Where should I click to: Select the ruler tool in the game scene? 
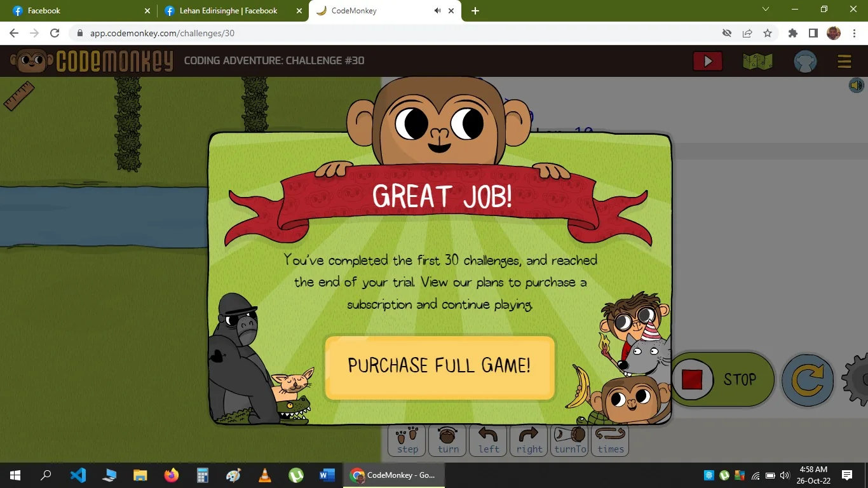click(x=18, y=96)
